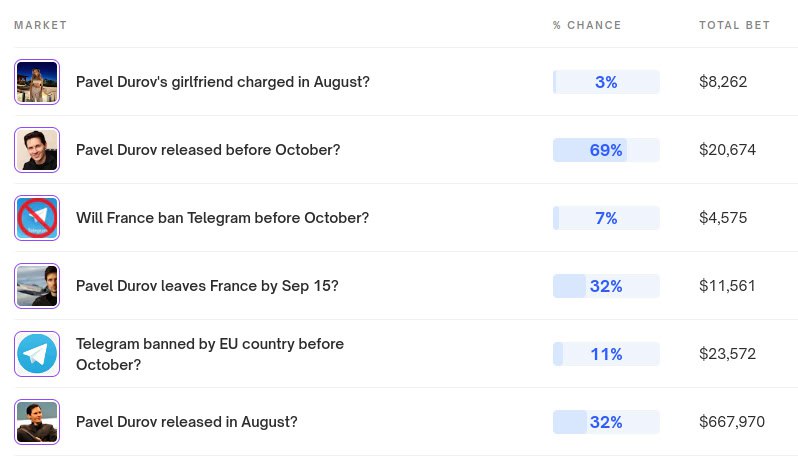Open "Pavel Durov released before October?" market

click(x=208, y=150)
